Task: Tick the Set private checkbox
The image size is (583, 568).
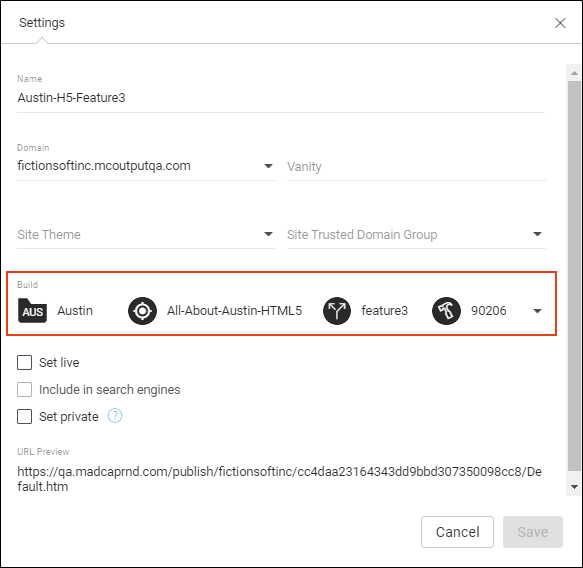Action: [x=25, y=417]
